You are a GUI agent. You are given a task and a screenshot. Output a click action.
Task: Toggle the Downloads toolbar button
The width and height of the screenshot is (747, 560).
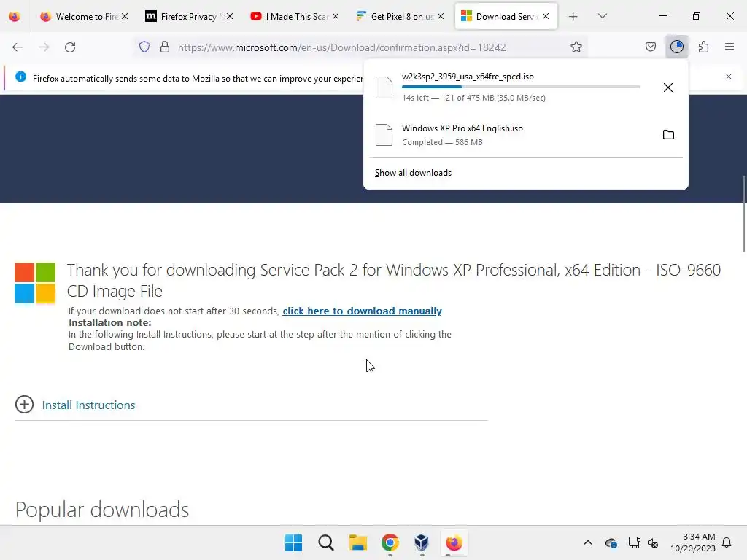pos(677,47)
